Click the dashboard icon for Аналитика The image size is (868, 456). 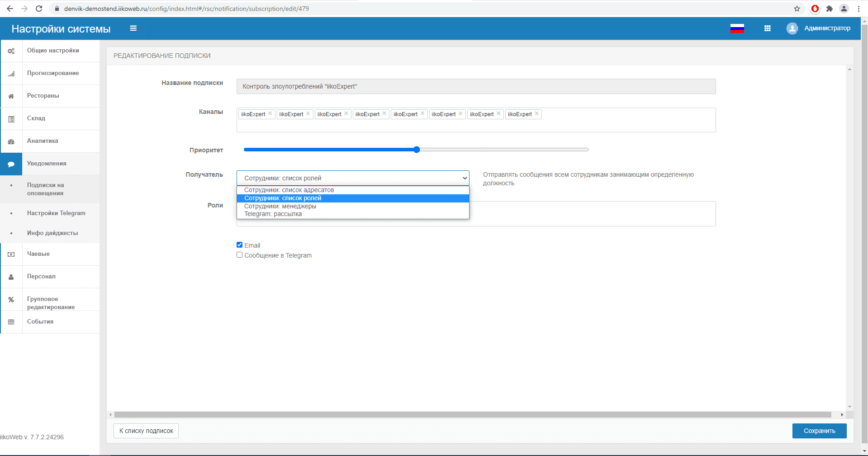pos(11,141)
